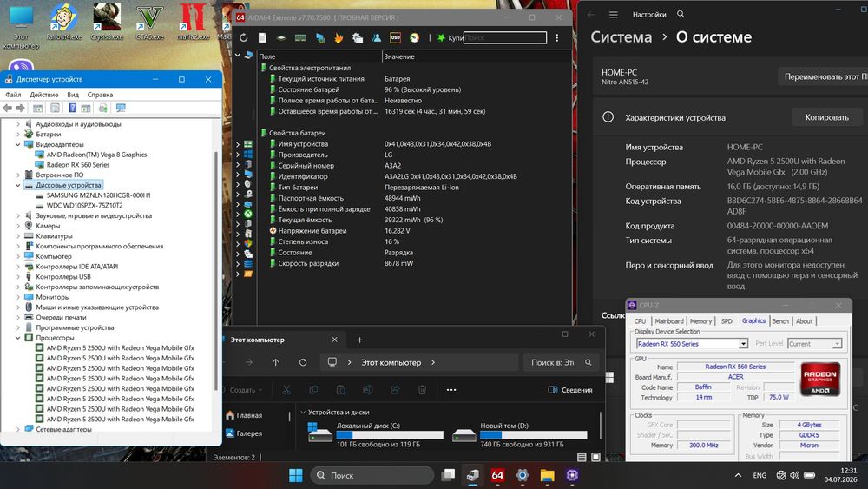The width and height of the screenshot is (868, 489).
Task: Select Radeon RX 560 Series device
Action: click(78, 164)
